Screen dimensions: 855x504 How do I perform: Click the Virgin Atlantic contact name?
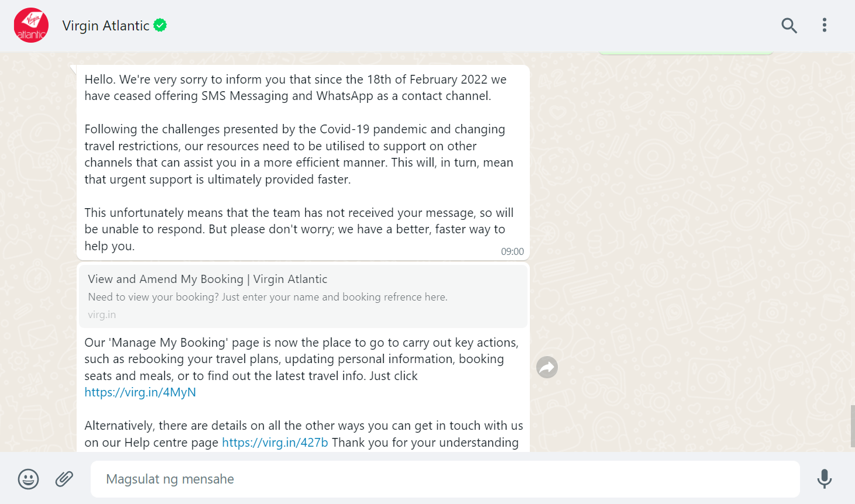[x=106, y=26]
